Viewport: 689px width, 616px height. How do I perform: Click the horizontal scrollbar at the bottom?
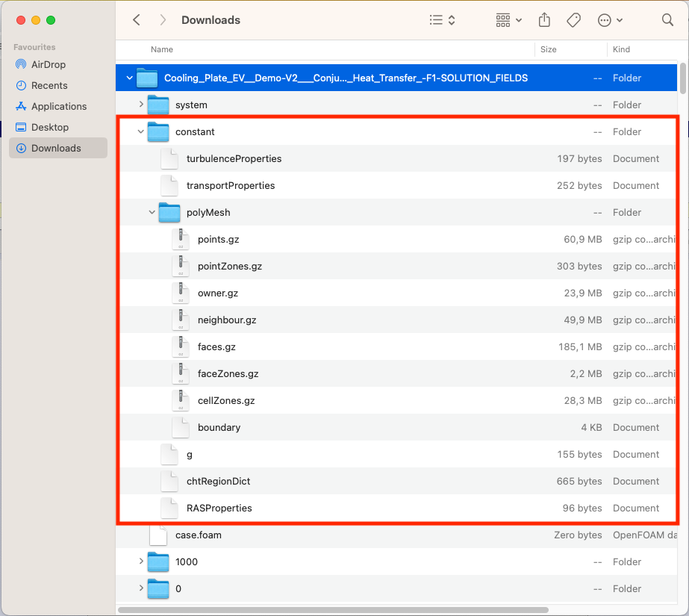(x=333, y=610)
